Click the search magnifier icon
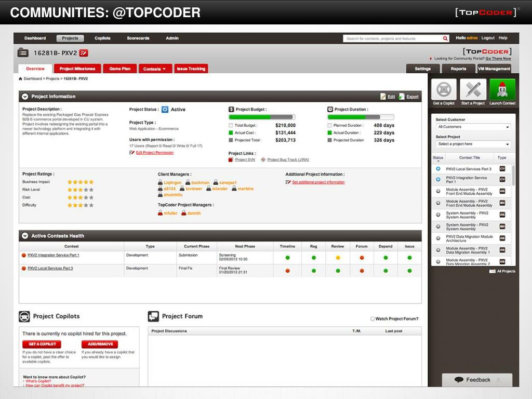The width and height of the screenshot is (532, 399). click(445, 38)
